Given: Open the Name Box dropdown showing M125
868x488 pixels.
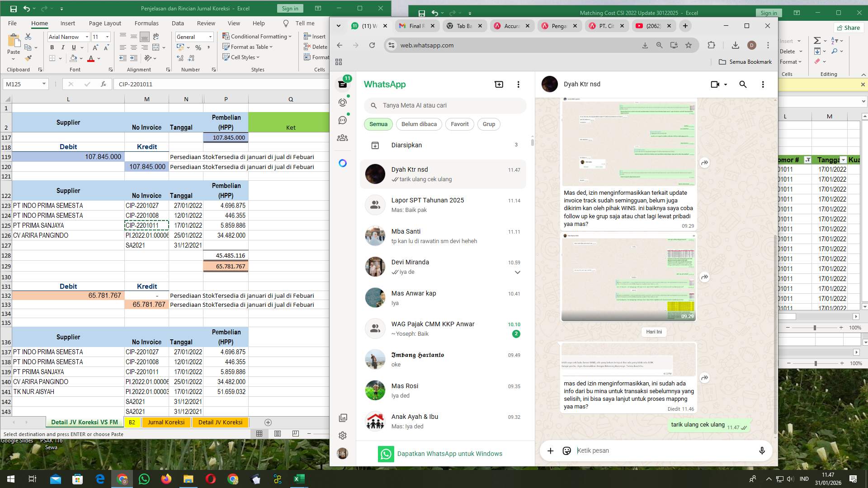Looking at the screenshot, I should [x=44, y=84].
